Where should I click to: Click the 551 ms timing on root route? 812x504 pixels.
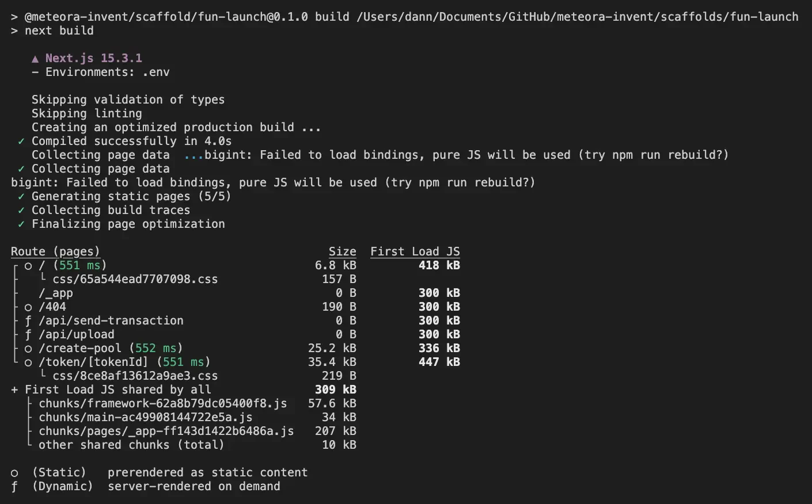point(80,265)
